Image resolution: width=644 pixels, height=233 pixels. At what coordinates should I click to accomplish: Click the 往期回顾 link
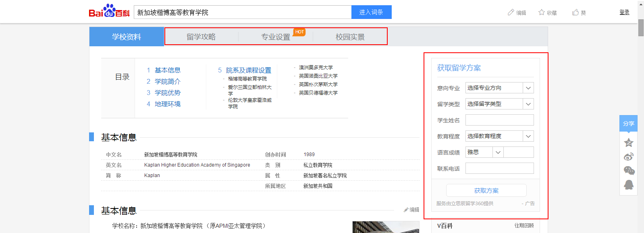(x=524, y=225)
